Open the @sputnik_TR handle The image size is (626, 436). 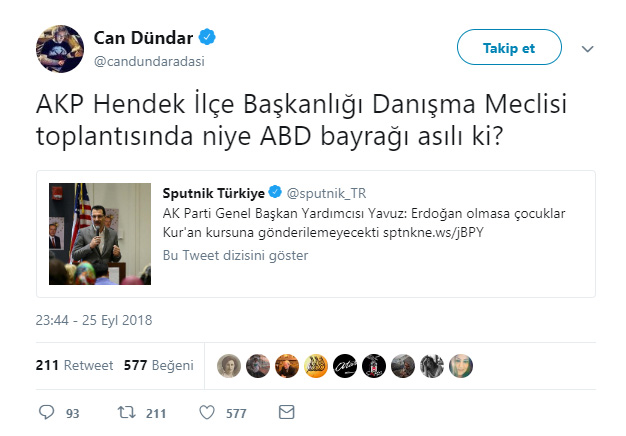[x=326, y=193]
